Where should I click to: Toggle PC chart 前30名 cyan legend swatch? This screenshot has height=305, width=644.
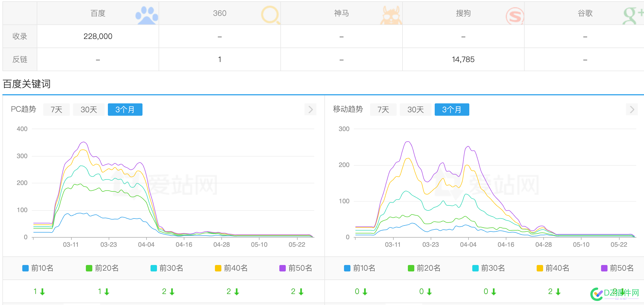pos(154,268)
